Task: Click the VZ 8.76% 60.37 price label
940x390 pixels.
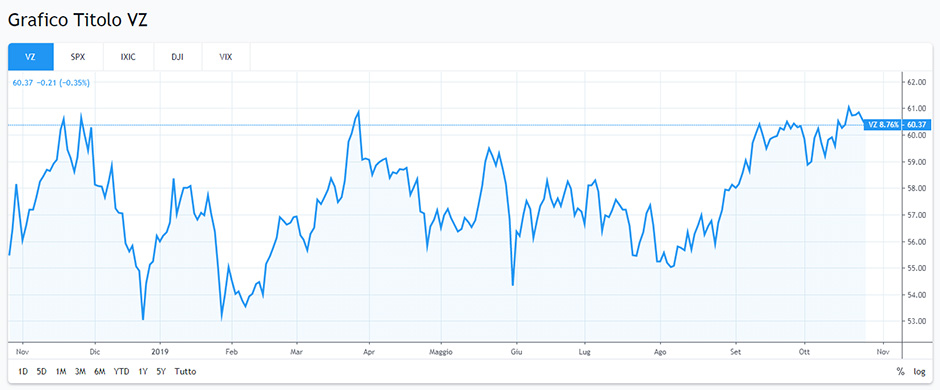Action: tap(897, 125)
